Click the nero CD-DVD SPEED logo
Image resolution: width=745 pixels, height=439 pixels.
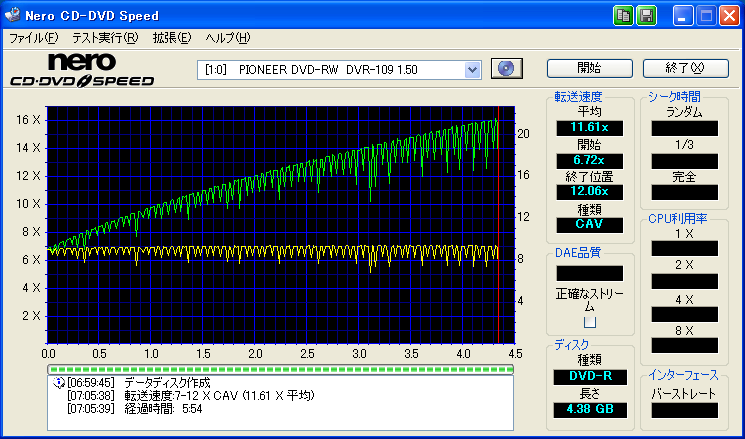point(82,70)
